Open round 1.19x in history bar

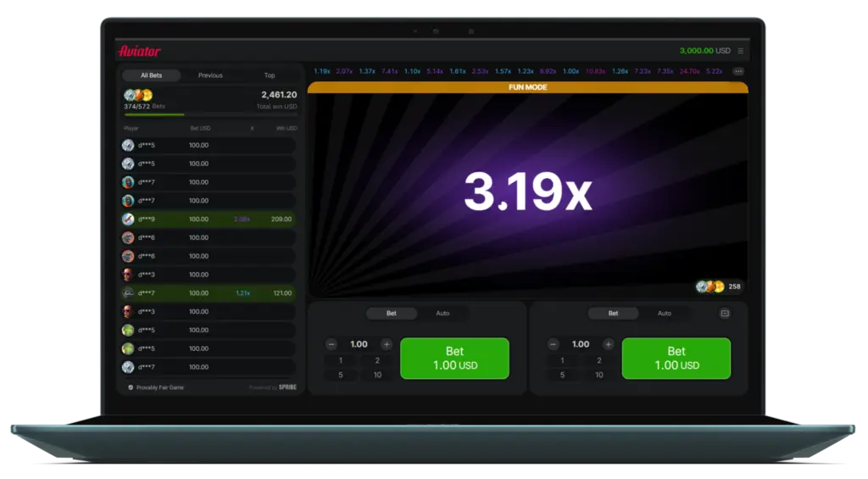[x=321, y=71]
